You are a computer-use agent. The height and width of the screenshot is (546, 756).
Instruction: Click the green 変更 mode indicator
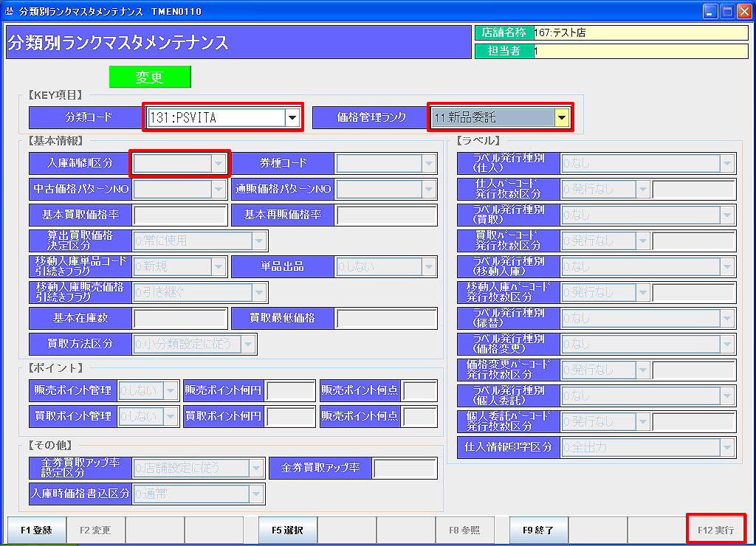click(150, 77)
